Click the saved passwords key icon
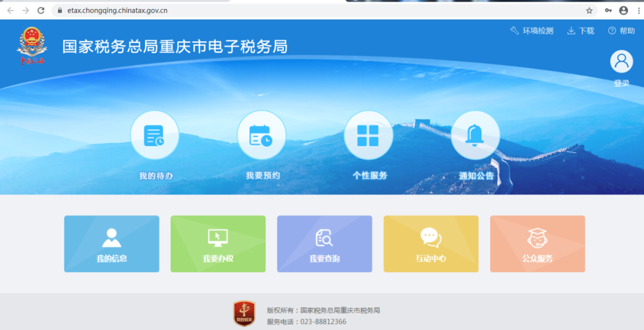The height and width of the screenshot is (330, 644). tap(608, 11)
